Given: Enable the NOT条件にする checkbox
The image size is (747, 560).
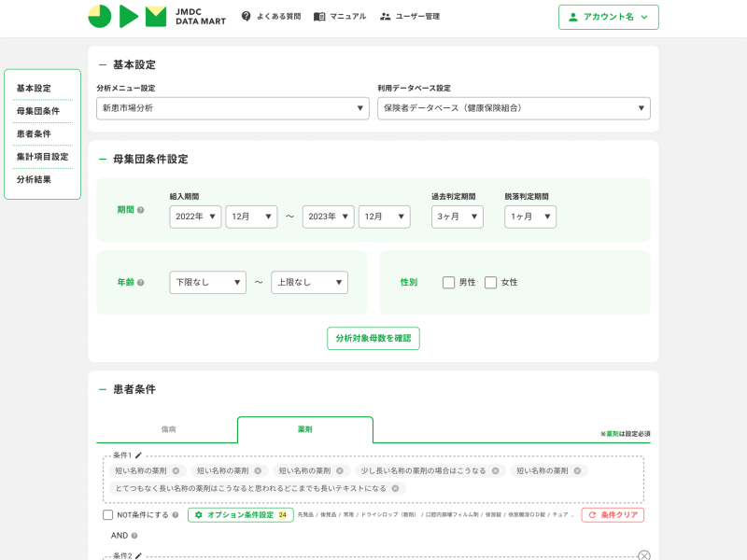Looking at the screenshot, I should pos(108,514).
